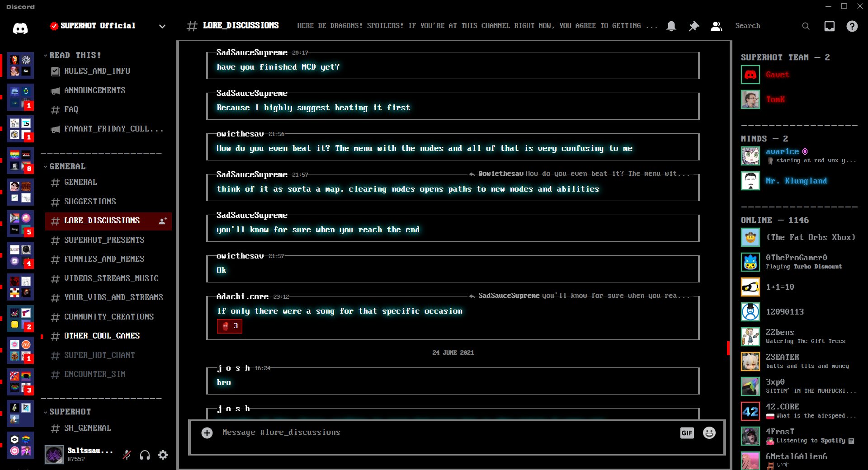Toggle microphone mute
This screenshot has width=868, height=470.
click(127, 455)
